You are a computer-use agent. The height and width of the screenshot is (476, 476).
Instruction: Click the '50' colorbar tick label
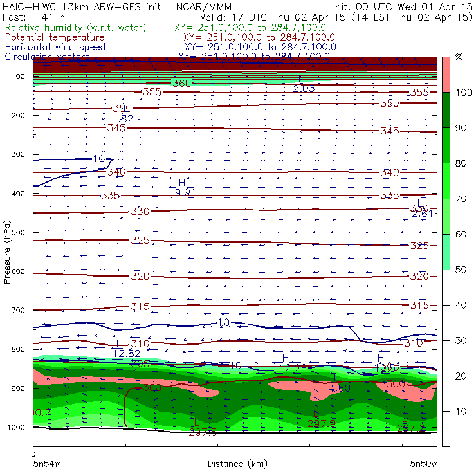[461, 270]
